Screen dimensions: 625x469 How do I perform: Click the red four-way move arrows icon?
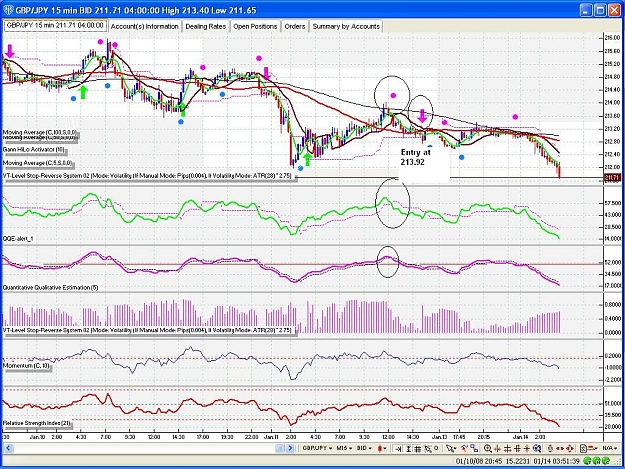569,449
